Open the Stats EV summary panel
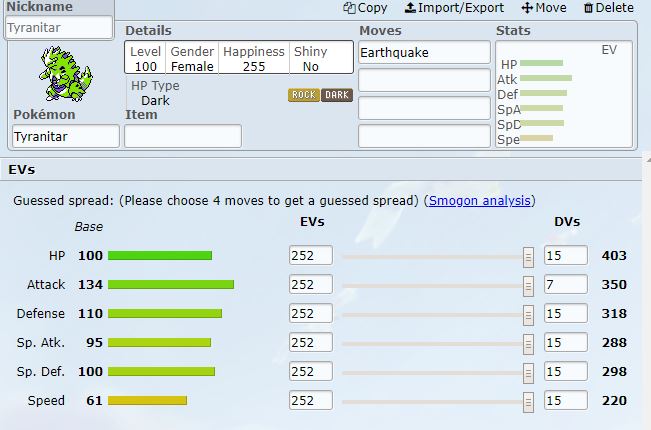The height and width of the screenshot is (430, 651). click(563, 96)
